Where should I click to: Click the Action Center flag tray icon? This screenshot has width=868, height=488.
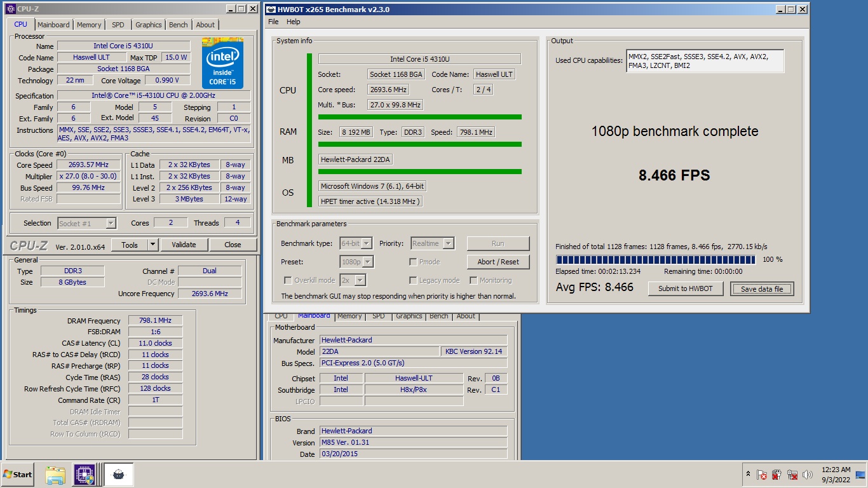[762, 475]
